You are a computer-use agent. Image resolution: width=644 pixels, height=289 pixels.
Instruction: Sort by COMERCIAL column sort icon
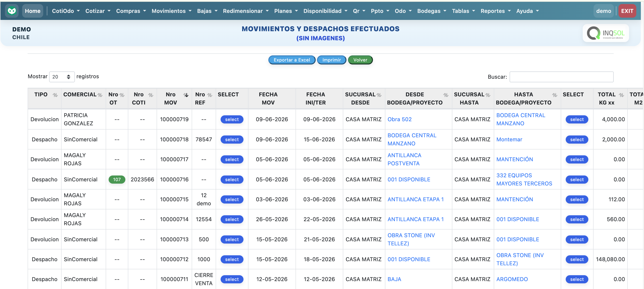[x=100, y=95]
